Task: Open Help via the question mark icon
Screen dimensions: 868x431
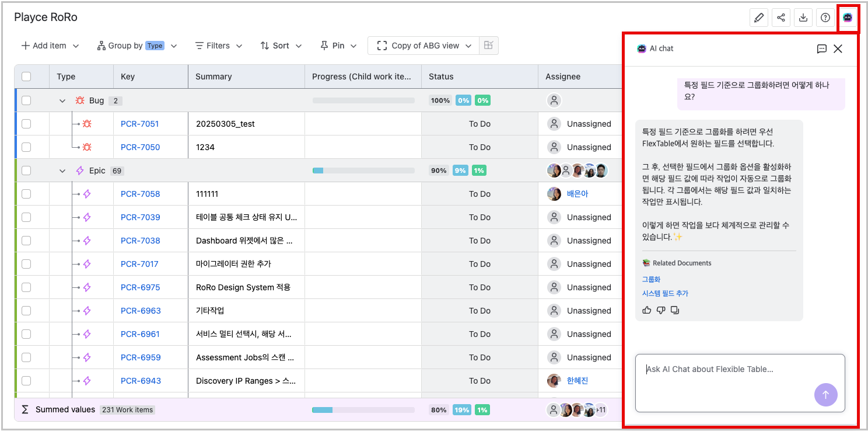Action: click(825, 17)
